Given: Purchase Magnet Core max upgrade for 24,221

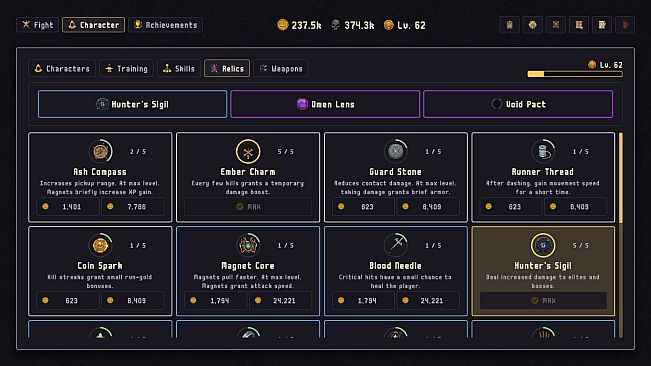Looking at the screenshot, I should pos(280,300).
